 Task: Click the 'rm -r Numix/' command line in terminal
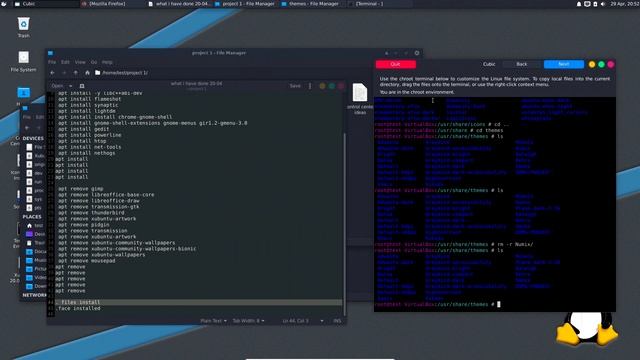click(515, 244)
